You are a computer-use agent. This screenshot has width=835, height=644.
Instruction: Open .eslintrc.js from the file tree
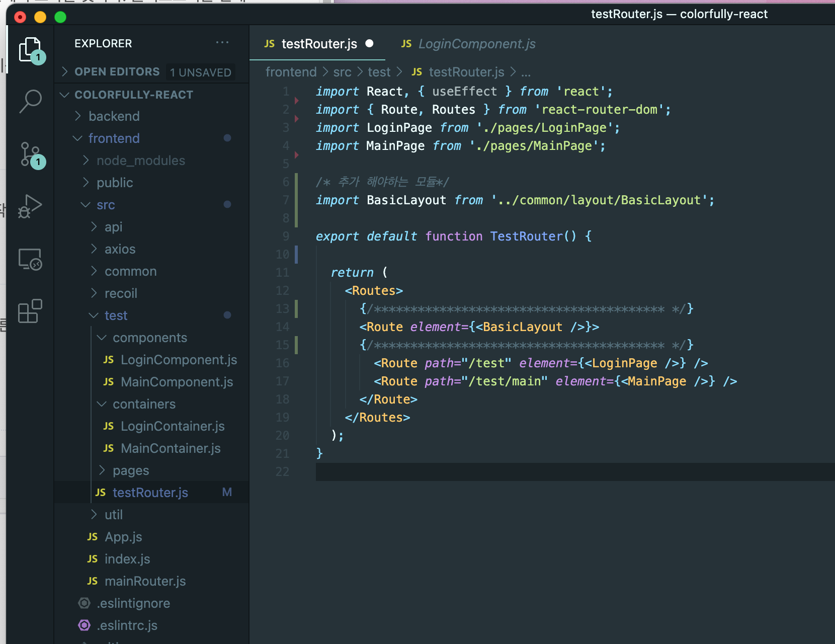[x=127, y=625]
